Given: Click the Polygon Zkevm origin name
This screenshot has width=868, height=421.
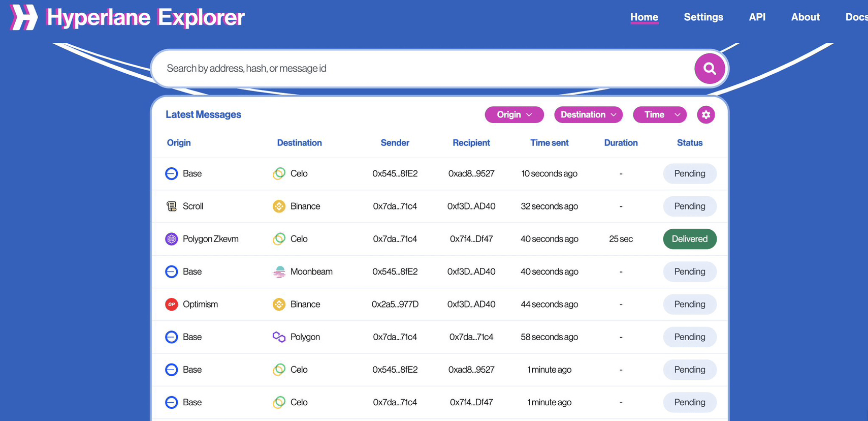Looking at the screenshot, I should pyautogui.click(x=210, y=239).
